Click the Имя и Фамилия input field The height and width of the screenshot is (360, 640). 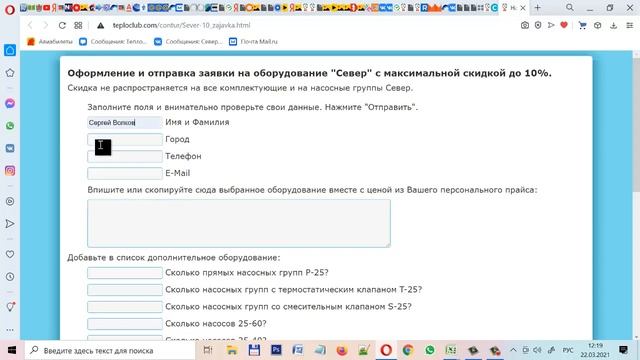click(x=124, y=122)
